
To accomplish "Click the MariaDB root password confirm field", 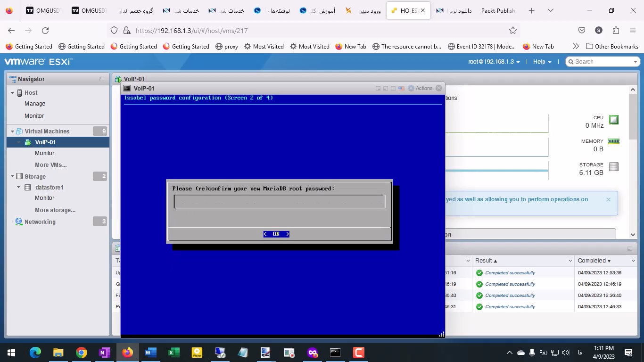I will pos(280,202).
